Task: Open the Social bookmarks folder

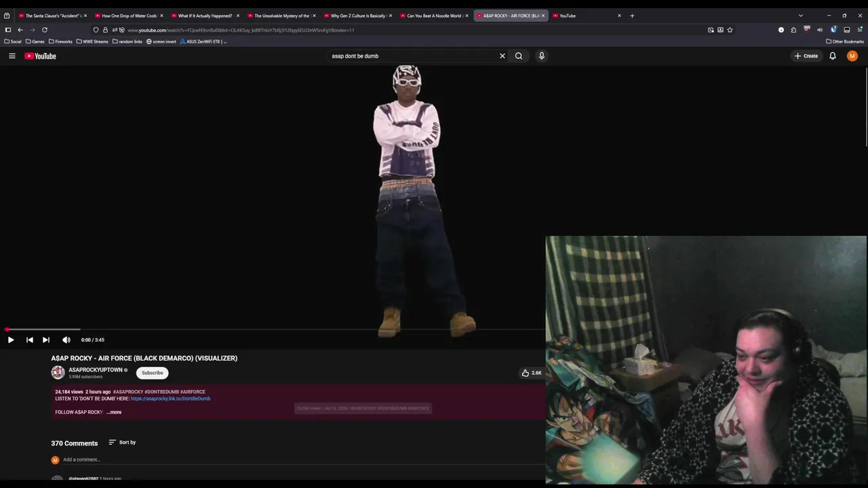Action: click(x=13, y=41)
